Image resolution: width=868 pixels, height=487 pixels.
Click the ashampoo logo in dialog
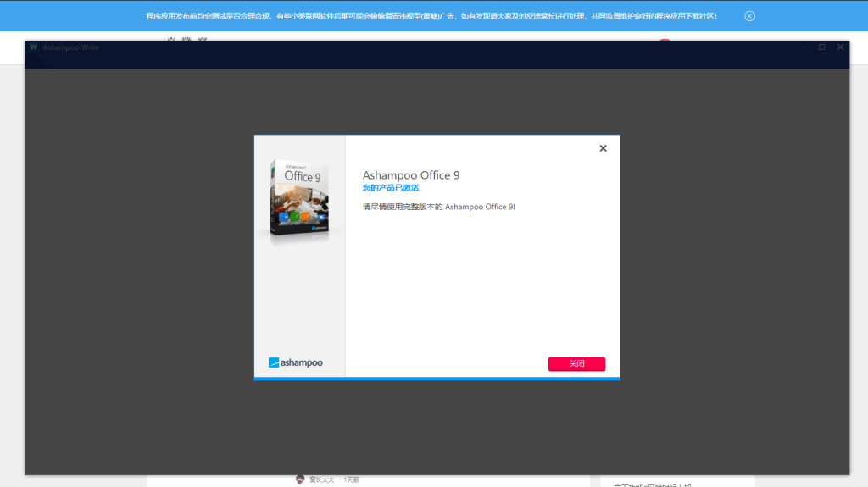(x=296, y=362)
